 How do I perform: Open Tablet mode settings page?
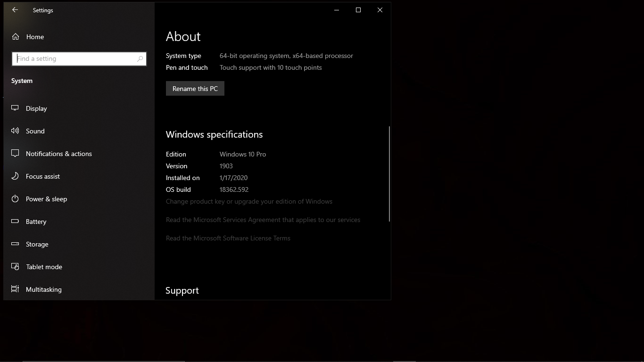click(79, 267)
